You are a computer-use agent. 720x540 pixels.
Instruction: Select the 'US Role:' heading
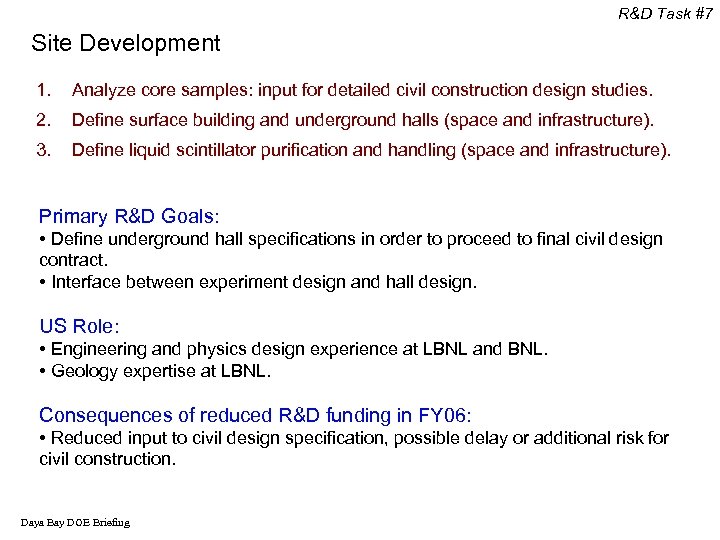coord(79,326)
